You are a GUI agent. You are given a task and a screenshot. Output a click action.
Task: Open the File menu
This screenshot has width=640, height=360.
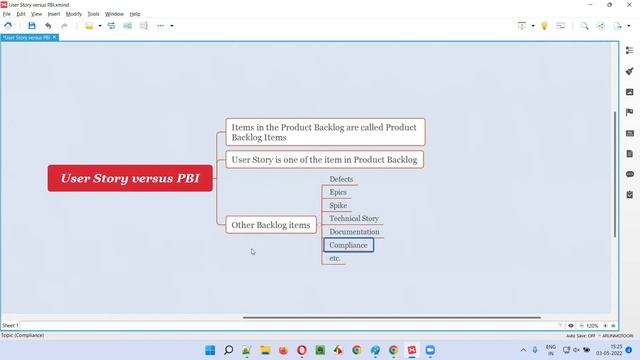7,14
